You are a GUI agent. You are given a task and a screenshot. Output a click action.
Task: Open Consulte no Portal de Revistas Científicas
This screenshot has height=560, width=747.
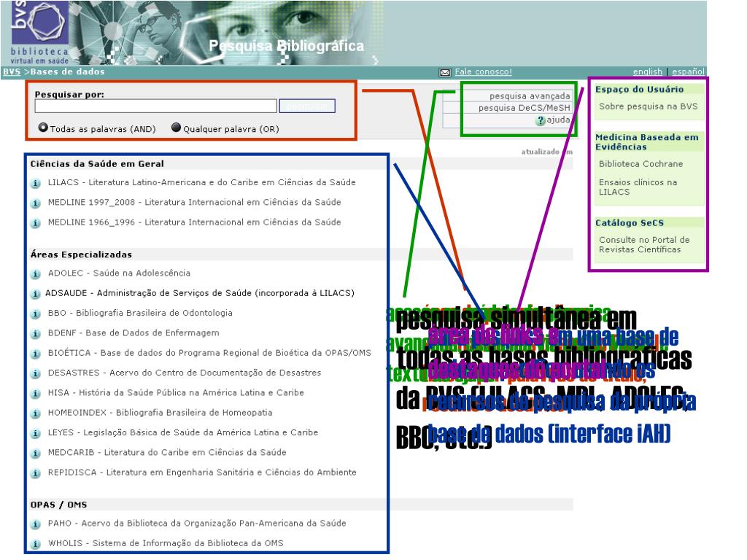pos(644,245)
